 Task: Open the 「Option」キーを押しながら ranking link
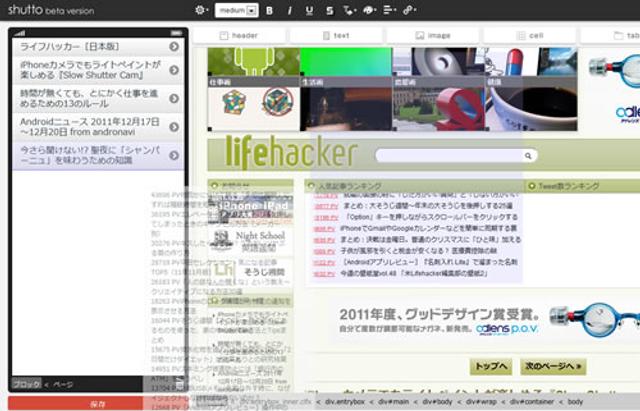pyautogui.click(x=431, y=217)
